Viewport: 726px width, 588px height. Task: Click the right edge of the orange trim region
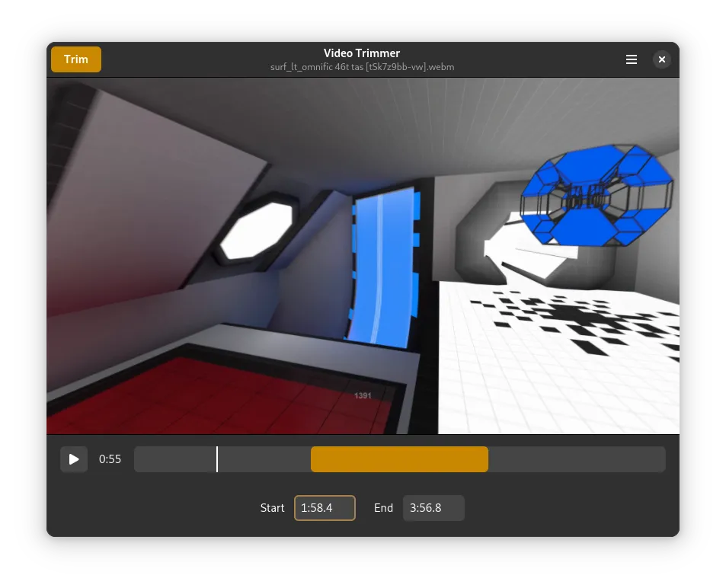[487, 459]
